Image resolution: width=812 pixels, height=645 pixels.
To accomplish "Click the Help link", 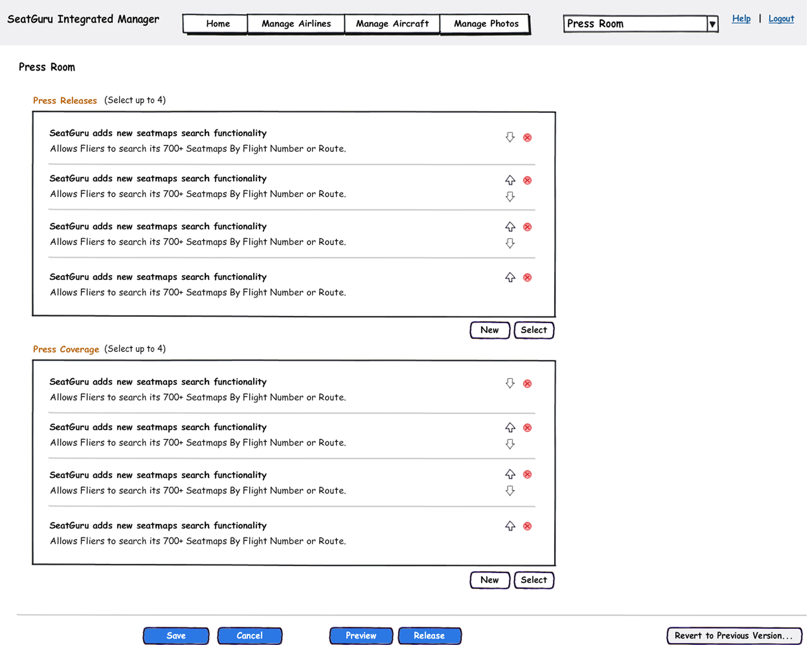I will pos(741,18).
